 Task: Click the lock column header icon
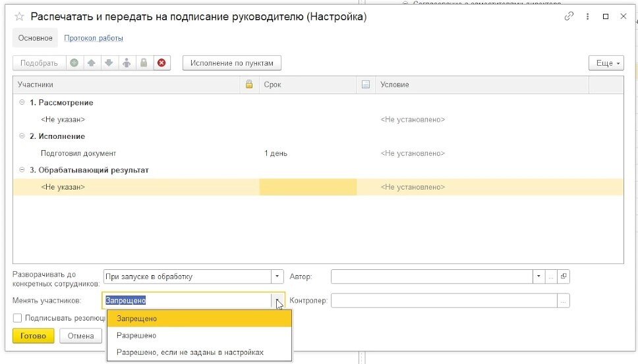pyautogui.click(x=249, y=84)
